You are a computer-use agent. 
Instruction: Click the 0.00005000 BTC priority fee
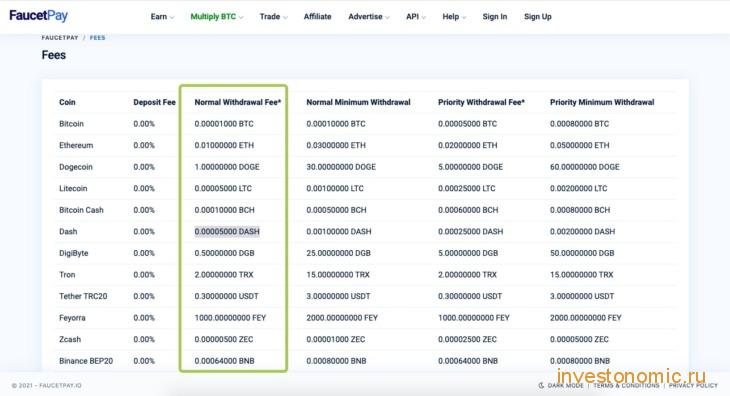point(467,124)
